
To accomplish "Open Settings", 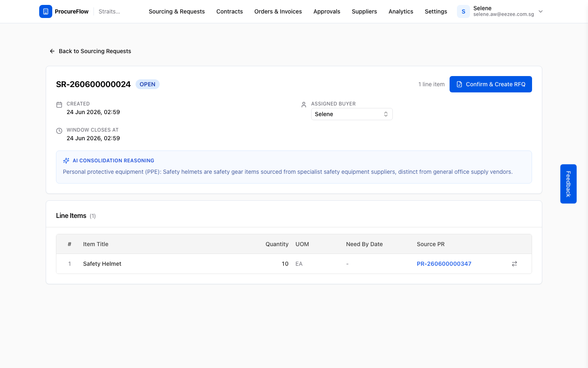I will click(x=436, y=11).
